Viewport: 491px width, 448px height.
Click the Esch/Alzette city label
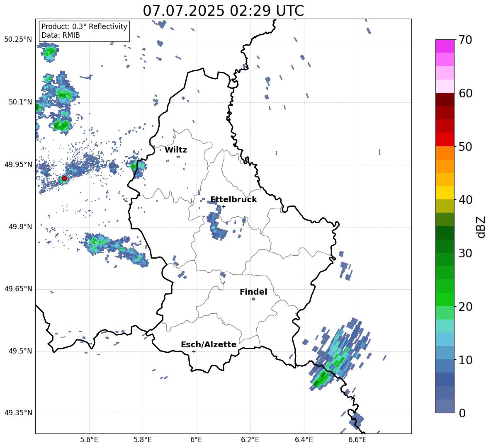coord(209,344)
